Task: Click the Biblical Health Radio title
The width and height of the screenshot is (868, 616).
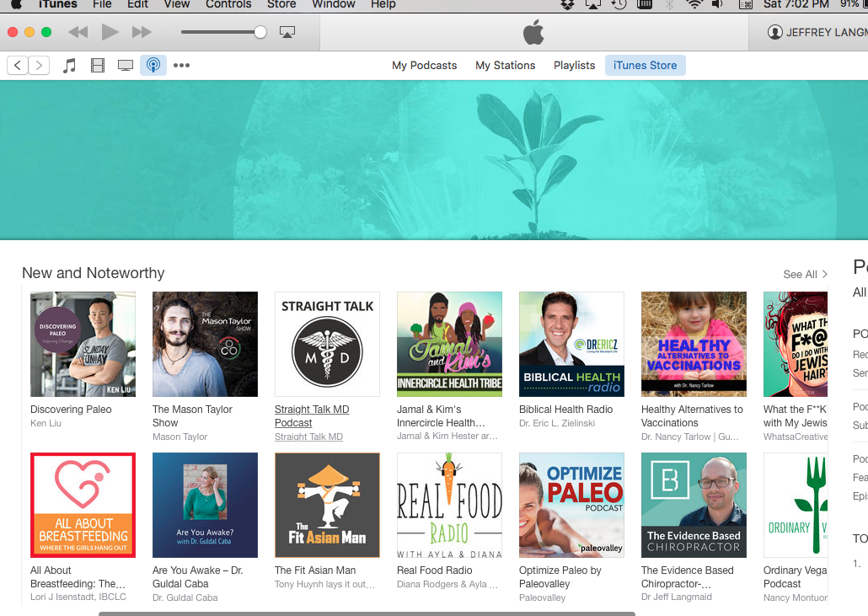Action: (x=565, y=410)
